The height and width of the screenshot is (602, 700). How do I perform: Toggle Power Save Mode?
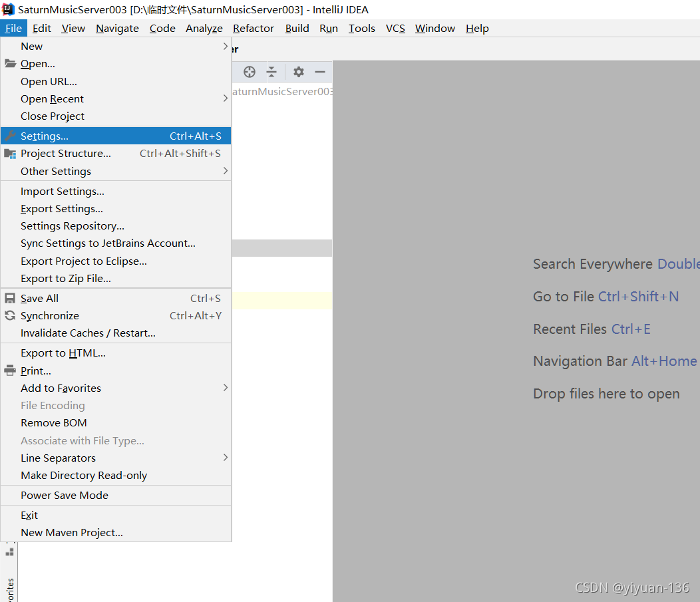click(116, 496)
